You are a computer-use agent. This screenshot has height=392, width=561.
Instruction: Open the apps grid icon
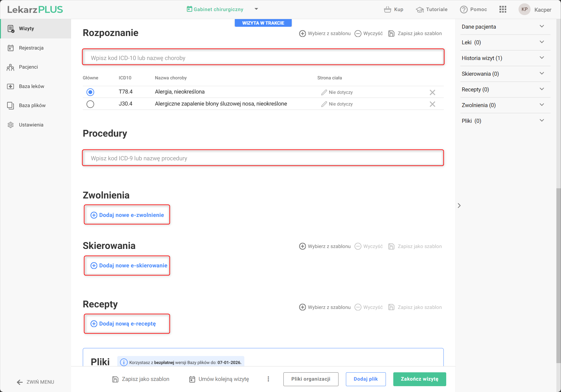click(x=503, y=10)
